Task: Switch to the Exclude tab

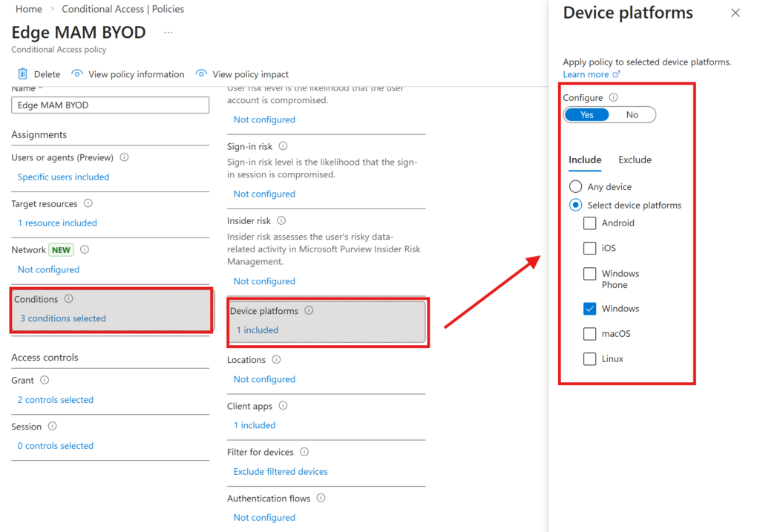Action: coord(635,160)
